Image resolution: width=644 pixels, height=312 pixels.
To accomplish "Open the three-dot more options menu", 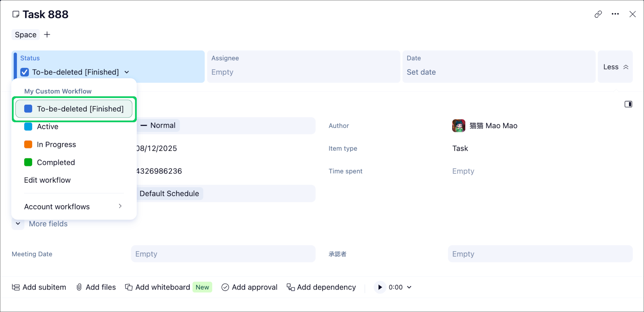I will coord(615,14).
